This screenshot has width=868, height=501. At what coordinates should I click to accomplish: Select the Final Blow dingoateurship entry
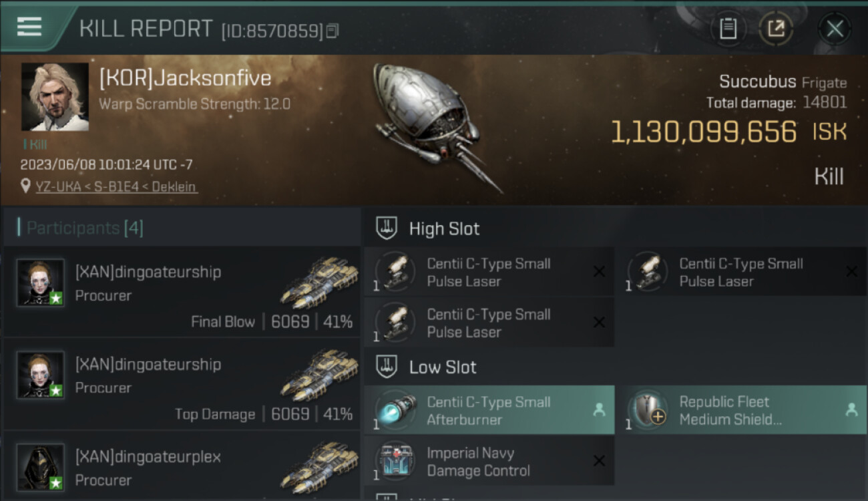click(182, 292)
